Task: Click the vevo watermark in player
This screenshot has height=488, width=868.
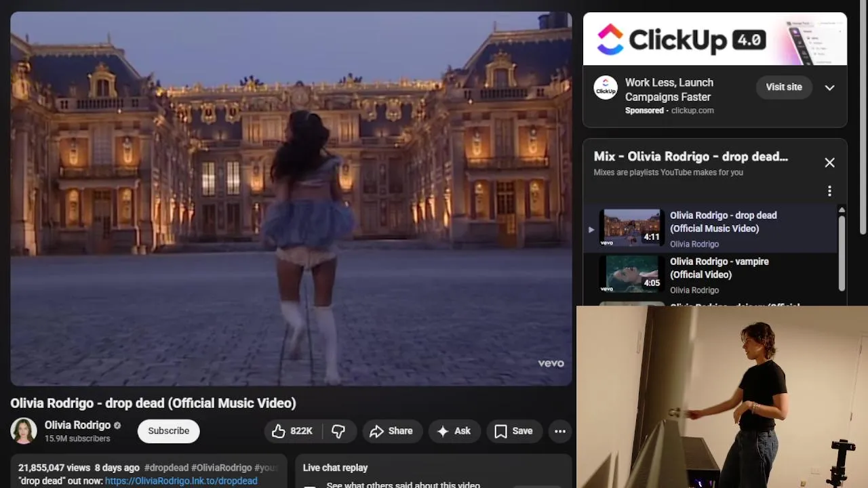Action: coord(551,363)
